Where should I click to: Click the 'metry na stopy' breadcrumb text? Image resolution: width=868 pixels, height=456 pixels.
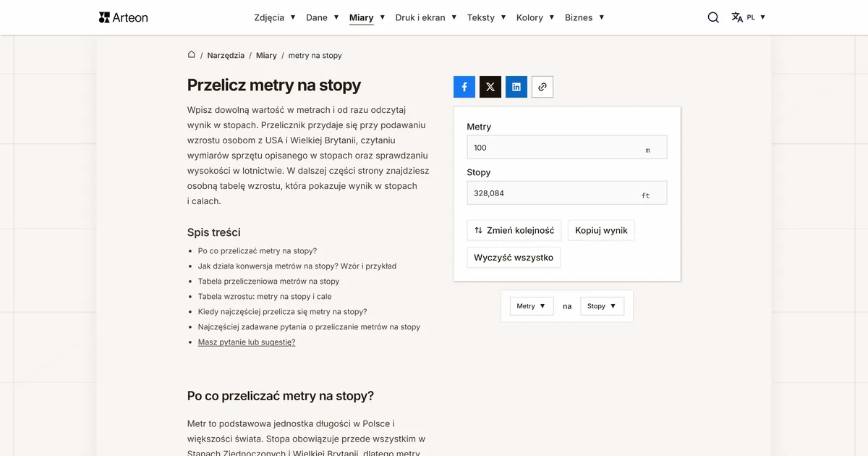click(315, 55)
